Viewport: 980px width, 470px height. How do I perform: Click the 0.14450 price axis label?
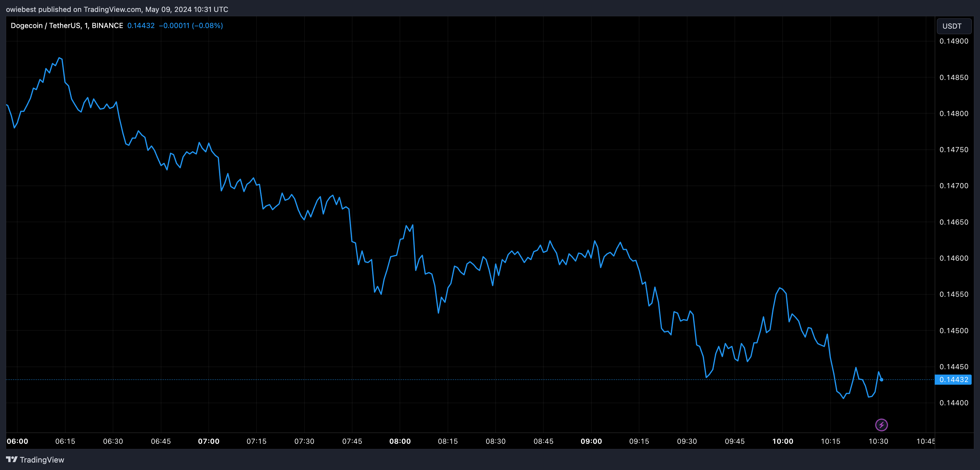pyautogui.click(x=954, y=367)
